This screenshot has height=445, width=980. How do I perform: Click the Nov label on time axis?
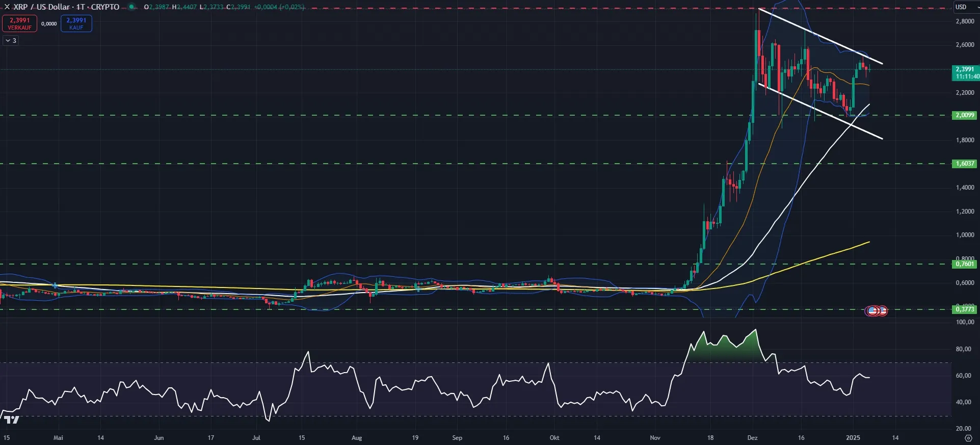point(655,438)
